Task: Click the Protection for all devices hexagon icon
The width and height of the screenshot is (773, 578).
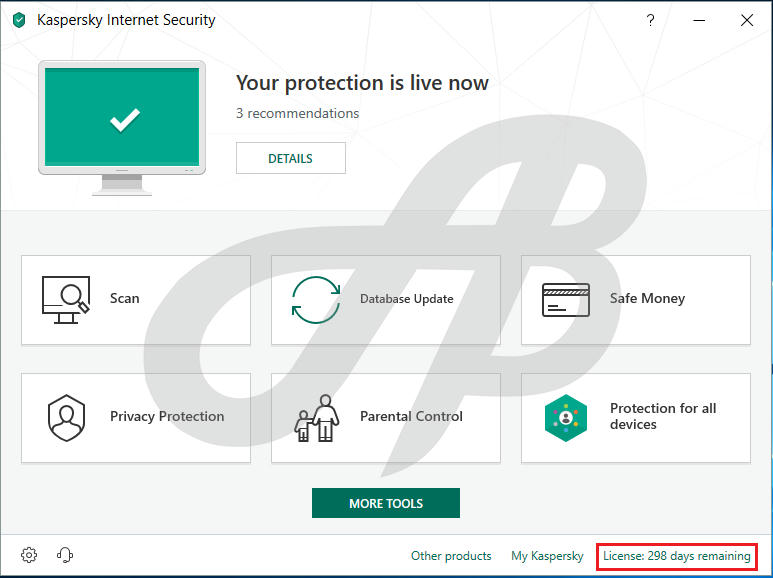Action: click(x=566, y=417)
